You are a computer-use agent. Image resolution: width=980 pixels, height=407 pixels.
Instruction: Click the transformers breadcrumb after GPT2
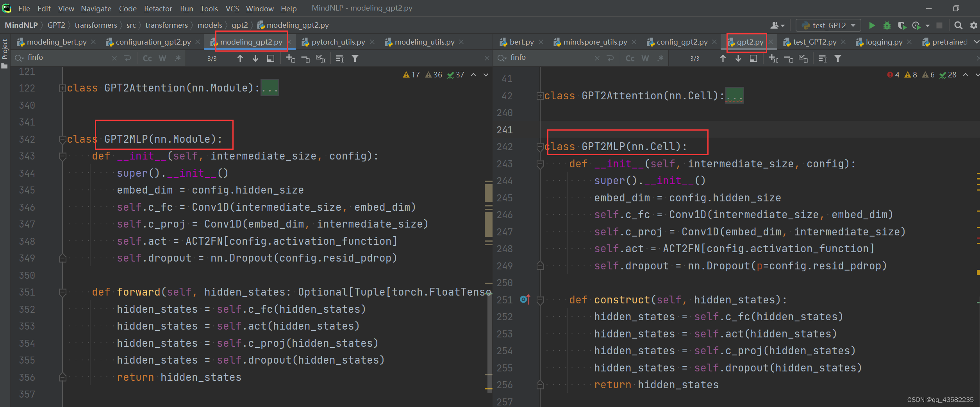pyautogui.click(x=96, y=25)
